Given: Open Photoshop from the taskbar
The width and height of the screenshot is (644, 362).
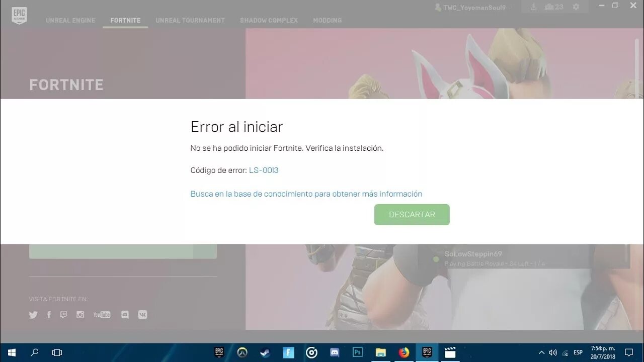Looking at the screenshot, I should (358, 352).
